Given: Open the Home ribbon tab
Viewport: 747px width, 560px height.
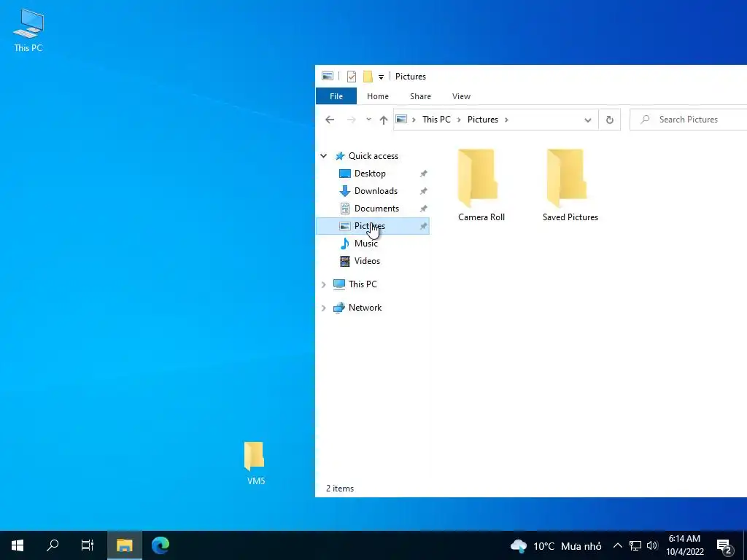Looking at the screenshot, I should point(378,96).
